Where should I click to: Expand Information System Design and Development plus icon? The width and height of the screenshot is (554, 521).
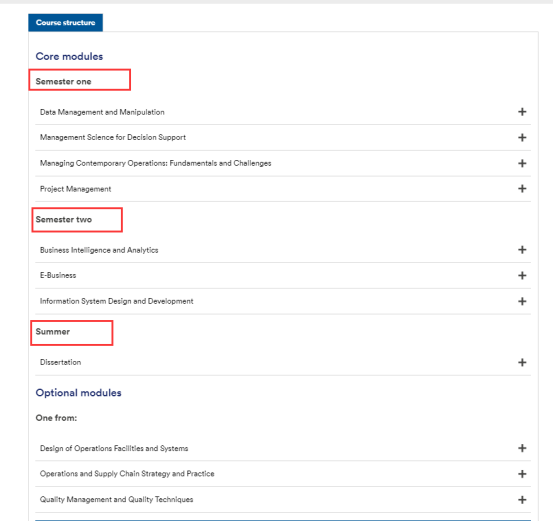click(x=522, y=301)
